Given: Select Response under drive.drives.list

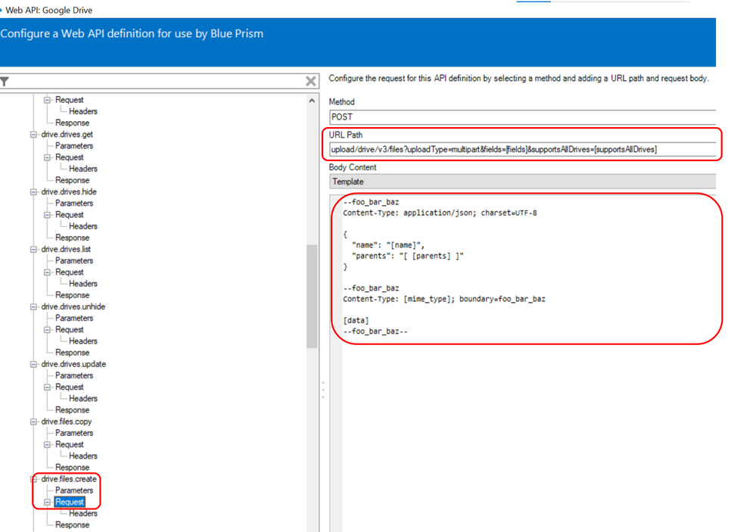Looking at the screenshot, I should [x=72, y=295].
